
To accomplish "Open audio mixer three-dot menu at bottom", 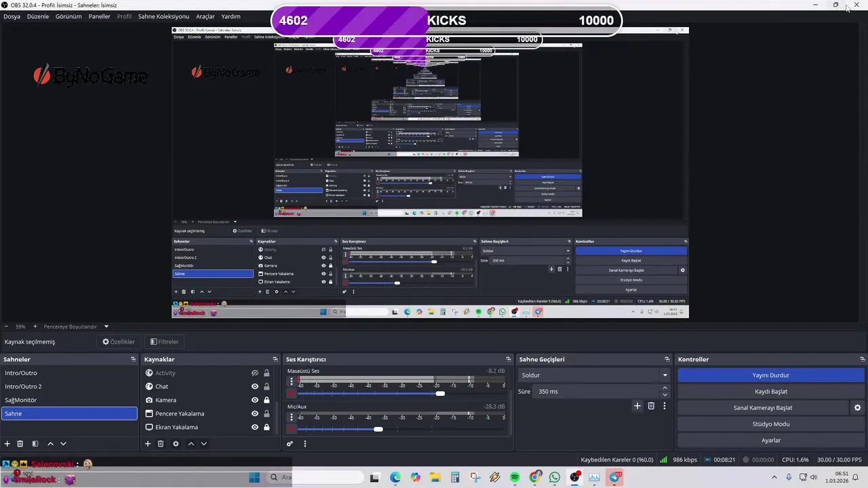I will pos(304,444).
